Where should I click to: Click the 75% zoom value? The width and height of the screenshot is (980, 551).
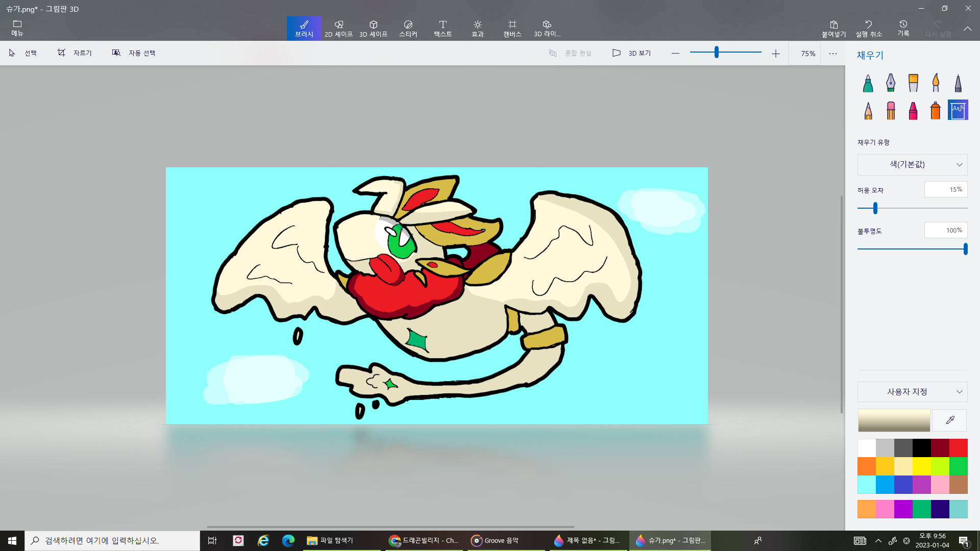(807, 54)
